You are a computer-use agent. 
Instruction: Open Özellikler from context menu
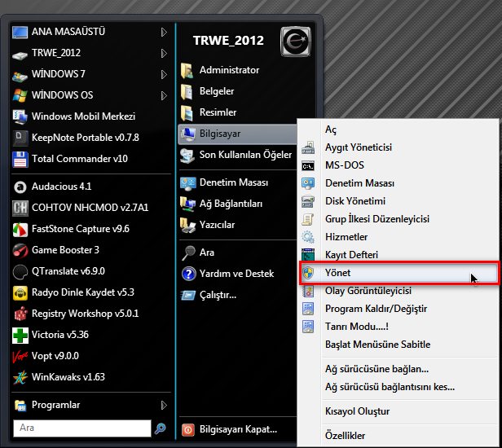click(399, 436)
